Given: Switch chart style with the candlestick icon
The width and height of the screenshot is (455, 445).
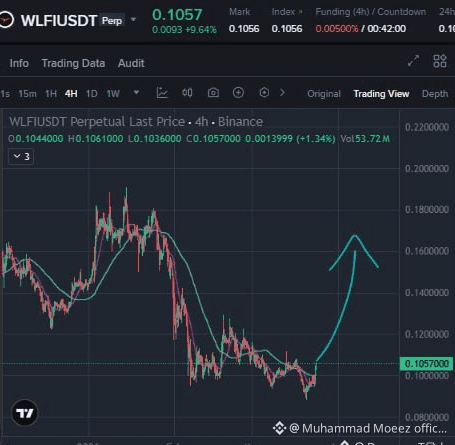Looking at the screenshot, I should (x=187, y=93).
